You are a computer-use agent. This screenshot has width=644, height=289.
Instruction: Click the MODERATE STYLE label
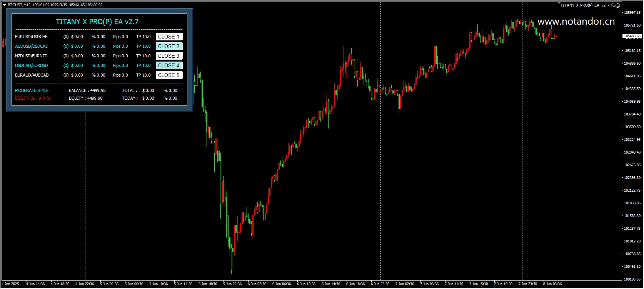point(32,90)
